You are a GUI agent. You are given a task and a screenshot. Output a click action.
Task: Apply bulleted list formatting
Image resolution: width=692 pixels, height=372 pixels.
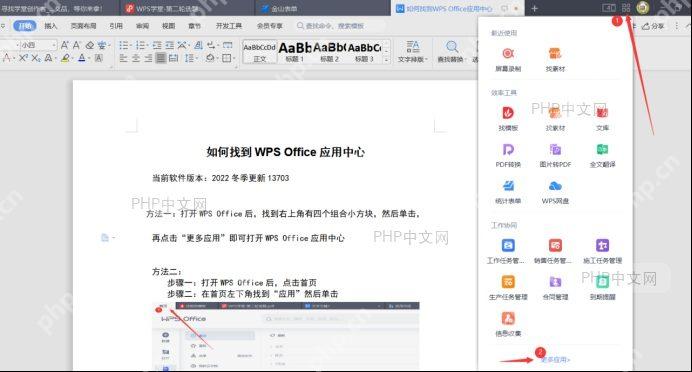pyautogui.click(x=125, y=45)
